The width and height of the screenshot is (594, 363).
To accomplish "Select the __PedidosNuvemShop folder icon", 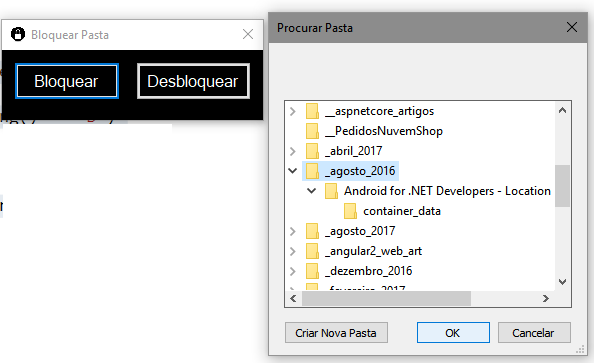I will tap(312, 131).
